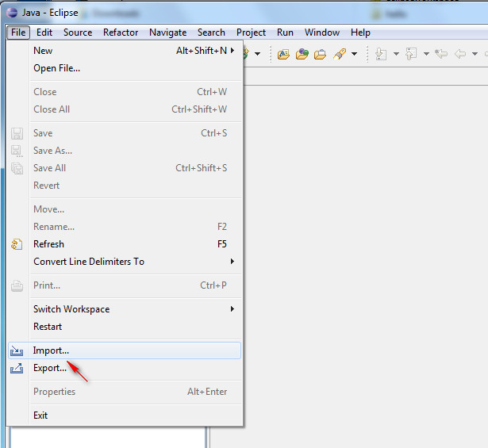Click the Last Edit Location arrow icon
The width and height of the screenshot is (488, 448).
tap(441, 54)
